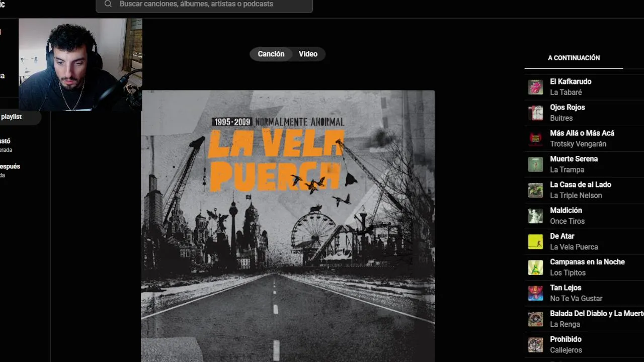Open artist Los Tipitos
The height and width of the screenshot is (362, 644).
coord(568,273)
